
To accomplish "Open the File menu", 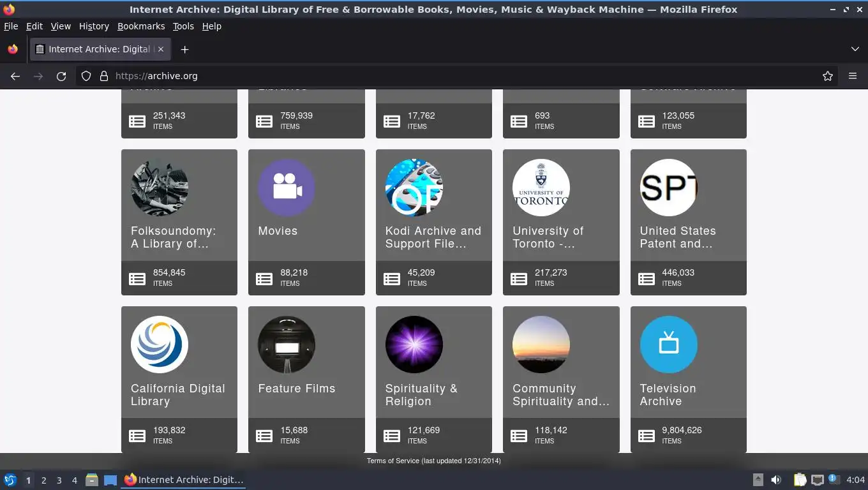I will [11, 26].
